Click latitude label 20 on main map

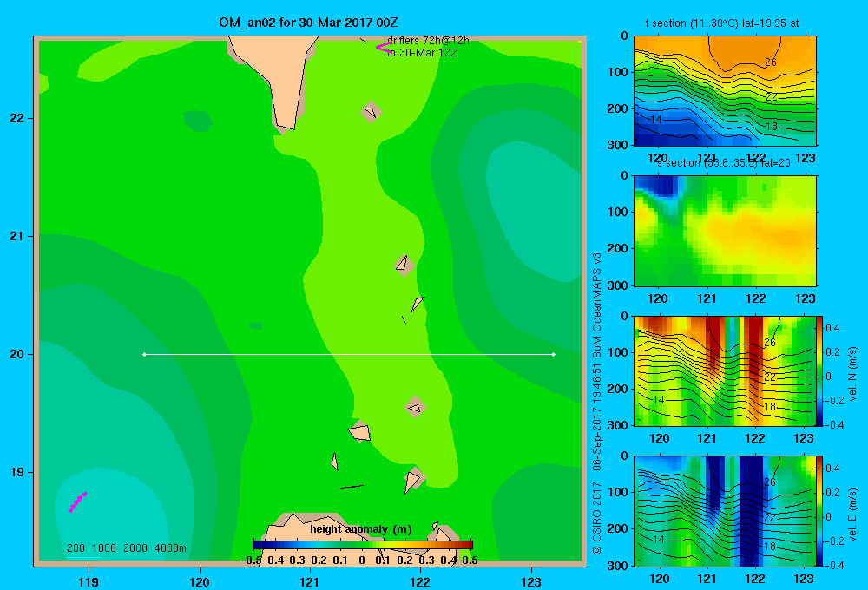[16, 354]
